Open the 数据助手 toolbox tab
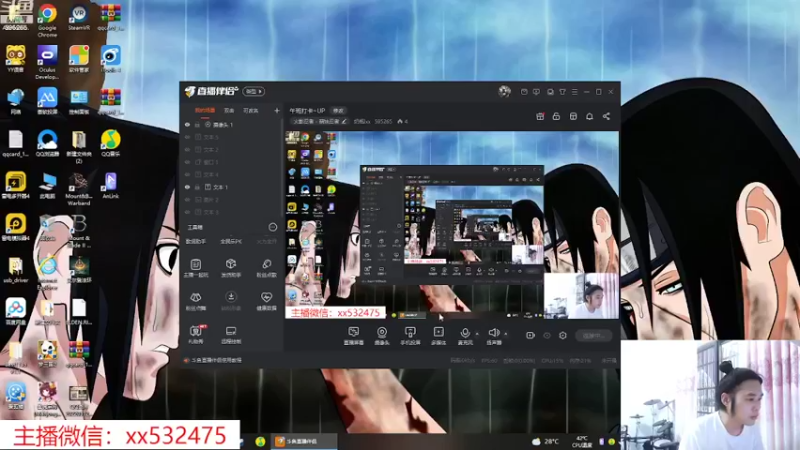The width and height of the screenshot is (800, 450). [x=196, y=241]
